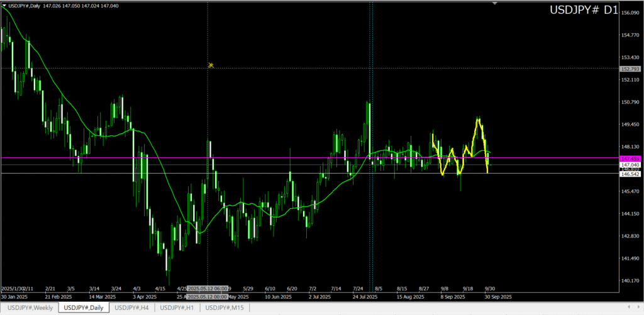Click the active USDJPY#,Daily tab
Screen dimensions: 644x315
point(84,307)
